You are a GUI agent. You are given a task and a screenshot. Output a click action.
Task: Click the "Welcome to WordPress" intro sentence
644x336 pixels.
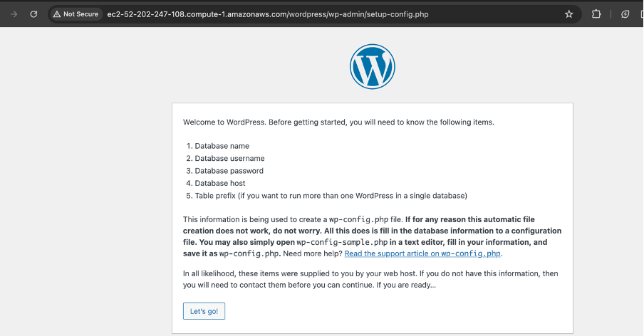338,122
